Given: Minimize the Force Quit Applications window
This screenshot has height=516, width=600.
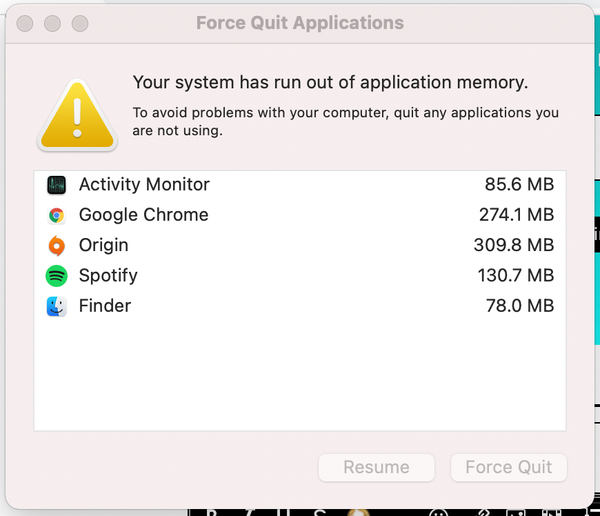Looking at the screenshot, I should click(52, 23).
